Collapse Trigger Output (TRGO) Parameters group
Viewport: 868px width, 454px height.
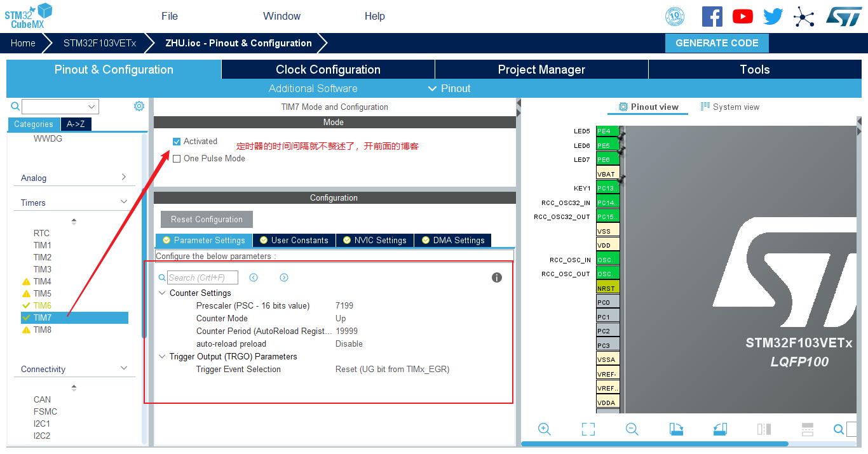click(163, 356)
